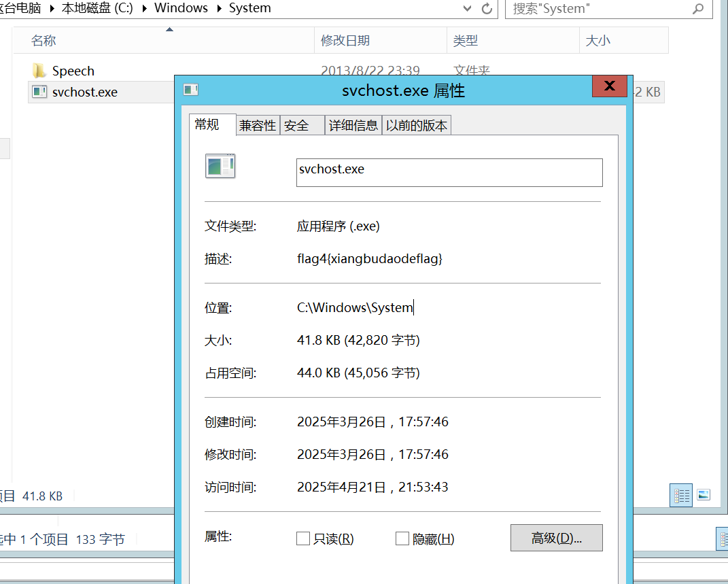Sort by the 名称 column header
The image size is (728, 584).
click(164, 40)
